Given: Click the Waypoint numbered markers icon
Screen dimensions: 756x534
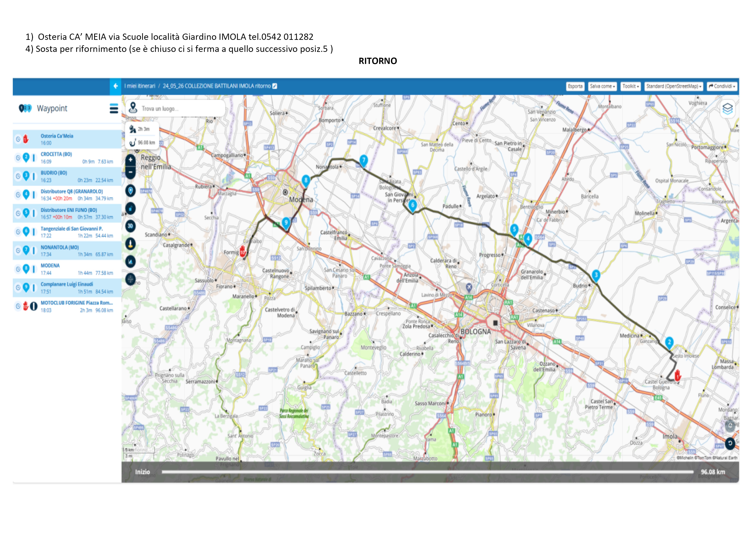Looking at the screenshot, I should point(25,108).
